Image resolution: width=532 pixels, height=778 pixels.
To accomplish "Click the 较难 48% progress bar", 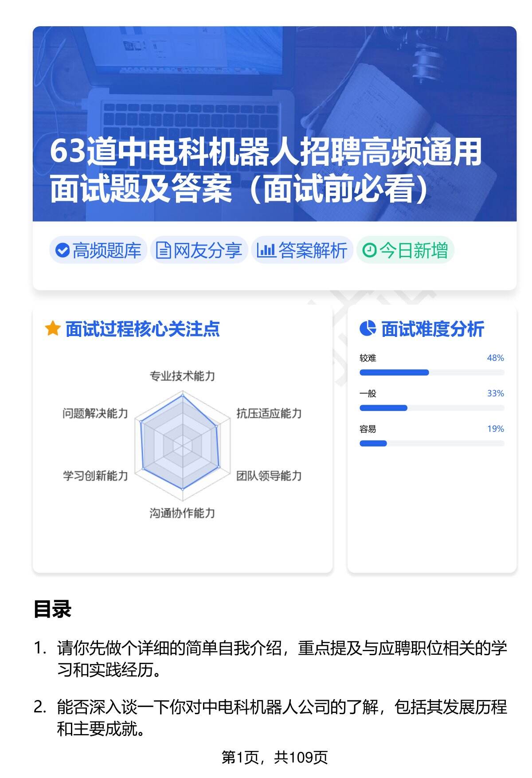I will (x=431, y=372).
